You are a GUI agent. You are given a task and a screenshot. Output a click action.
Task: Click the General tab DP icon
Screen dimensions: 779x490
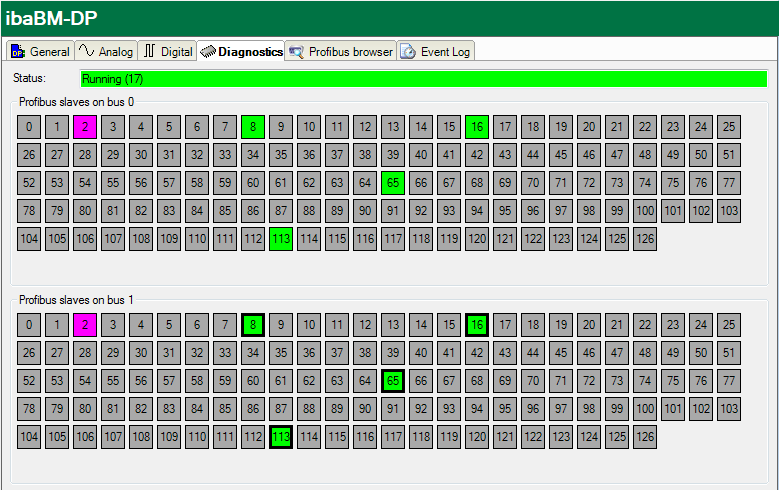pos(18,51)
